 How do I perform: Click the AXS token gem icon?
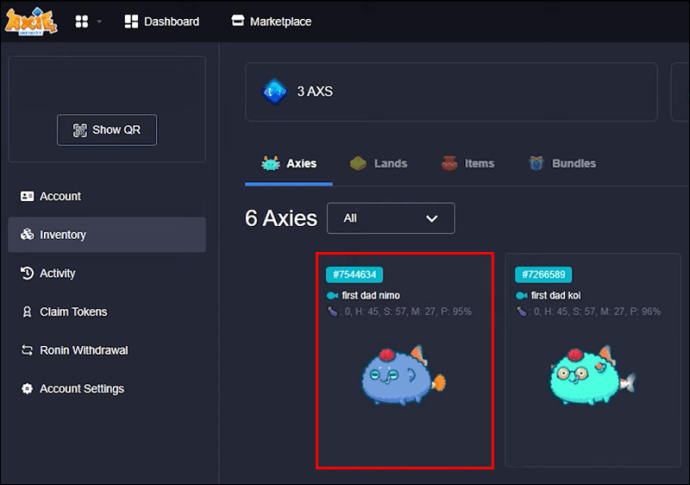point(274,92)
